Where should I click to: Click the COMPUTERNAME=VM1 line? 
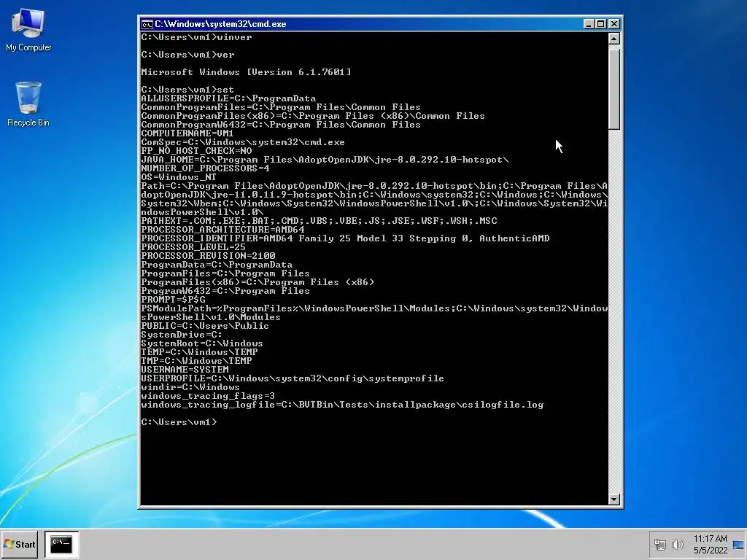coord(187,133)
